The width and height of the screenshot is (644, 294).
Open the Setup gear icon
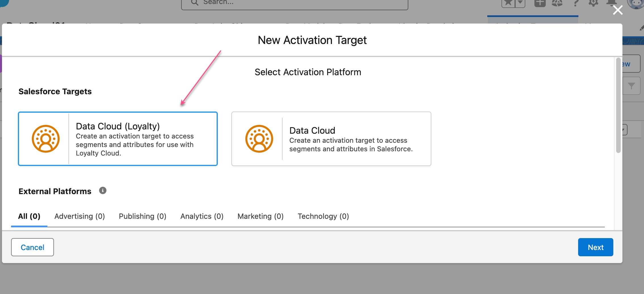(593, 3)
